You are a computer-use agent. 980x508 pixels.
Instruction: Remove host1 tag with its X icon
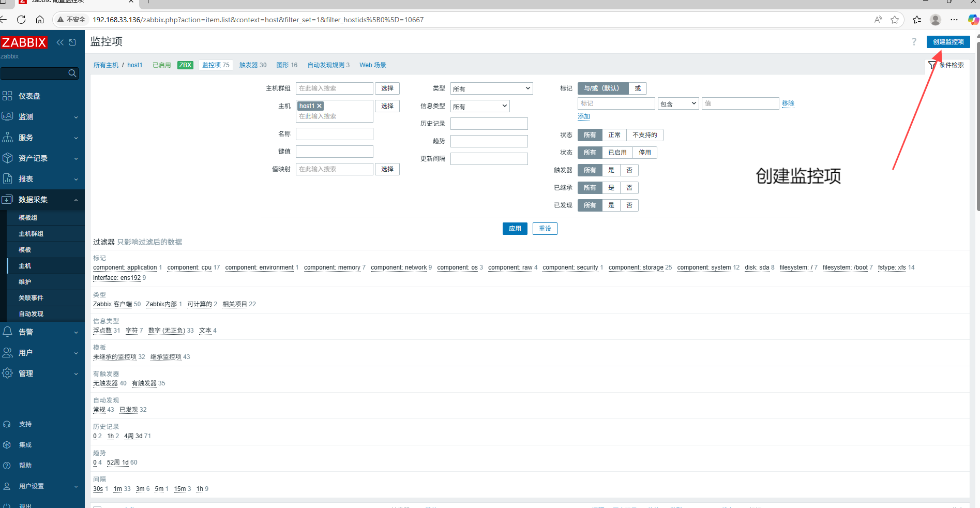click(320, 106)
